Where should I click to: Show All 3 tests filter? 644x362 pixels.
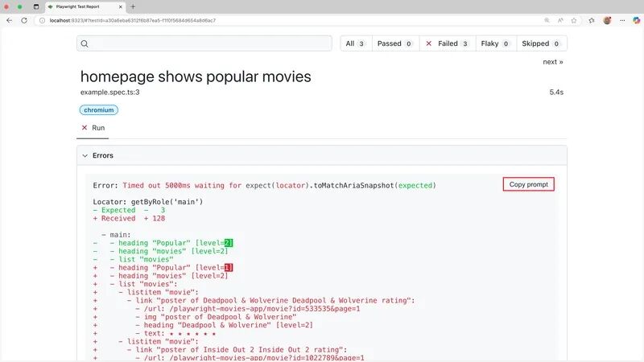coord(356,43)
